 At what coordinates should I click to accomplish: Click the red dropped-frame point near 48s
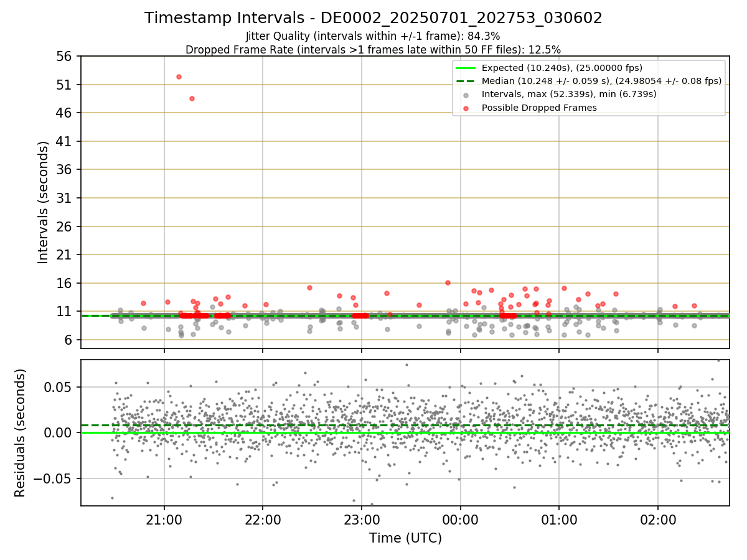coord(192,98)
